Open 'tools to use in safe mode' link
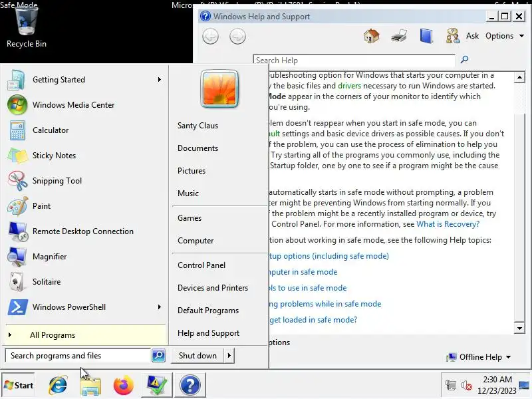 308,288
